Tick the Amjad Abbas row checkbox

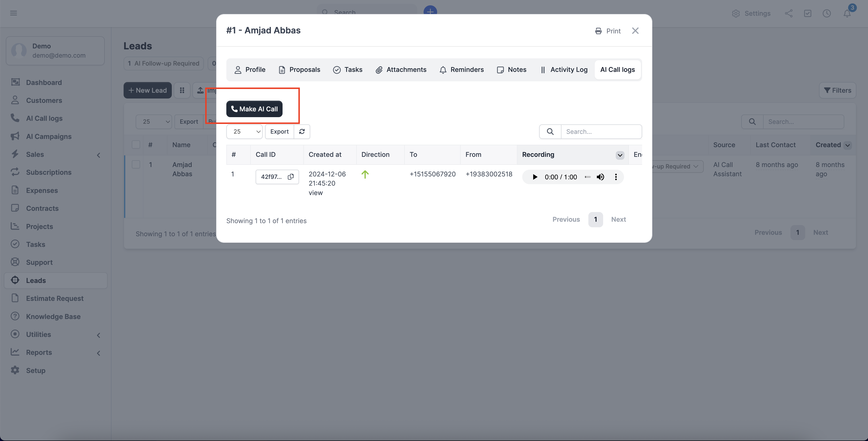(x=136, y=165)
